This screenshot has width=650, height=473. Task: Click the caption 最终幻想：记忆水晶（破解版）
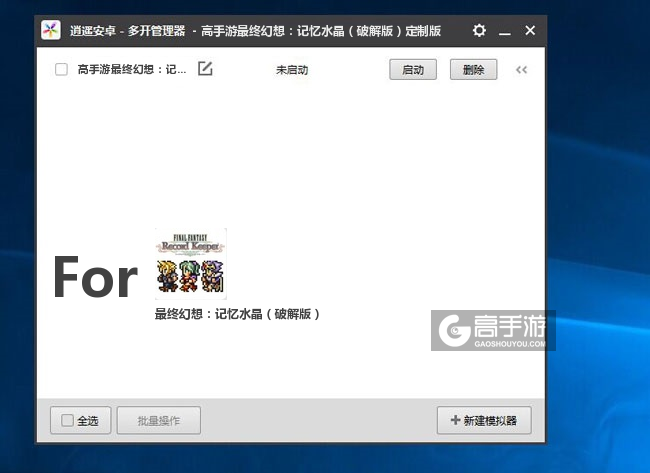click(x=237, y=314)
